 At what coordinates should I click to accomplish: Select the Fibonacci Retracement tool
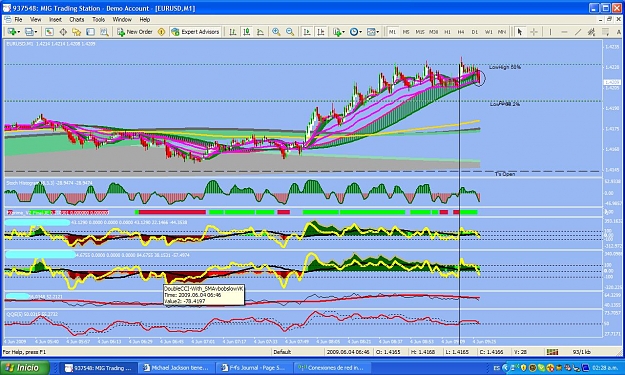pos(605,32)
